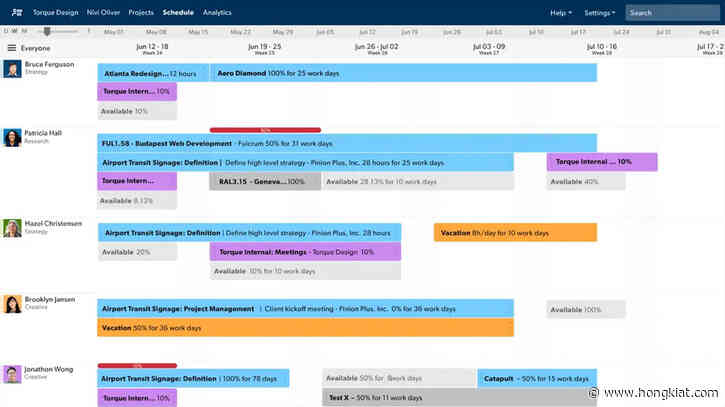Open Patricia's Torque Internal 10% July bar
The height and width of the screenshot is (407, 725).
tap(602, 162)
